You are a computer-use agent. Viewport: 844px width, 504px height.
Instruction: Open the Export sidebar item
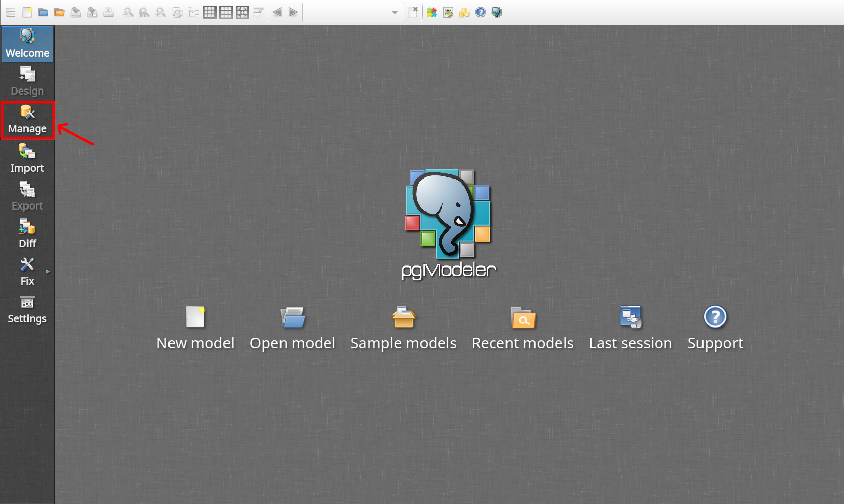point(27,196)
